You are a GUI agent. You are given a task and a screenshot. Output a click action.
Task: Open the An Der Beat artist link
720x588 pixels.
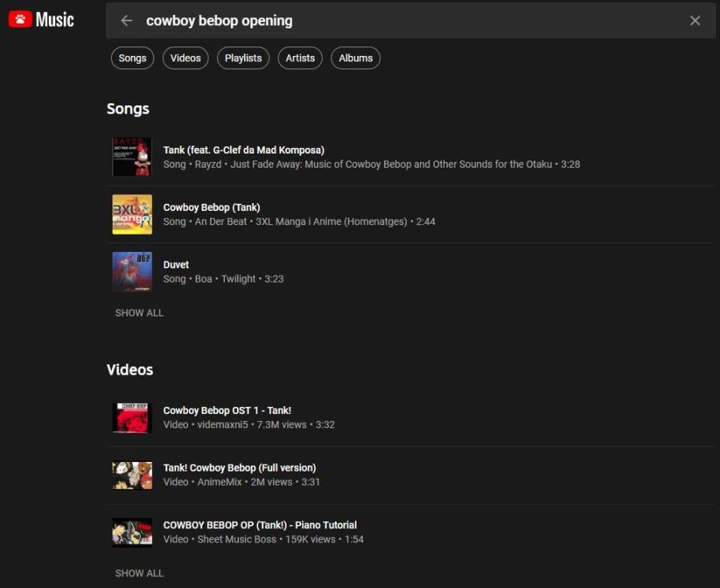221,222
